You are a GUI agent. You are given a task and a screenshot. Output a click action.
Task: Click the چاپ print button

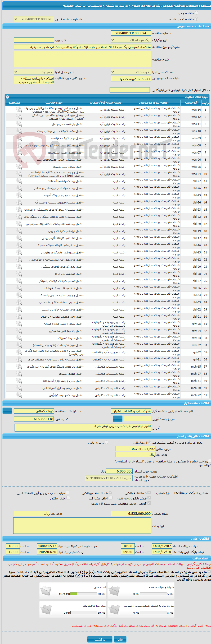(120, 639)
